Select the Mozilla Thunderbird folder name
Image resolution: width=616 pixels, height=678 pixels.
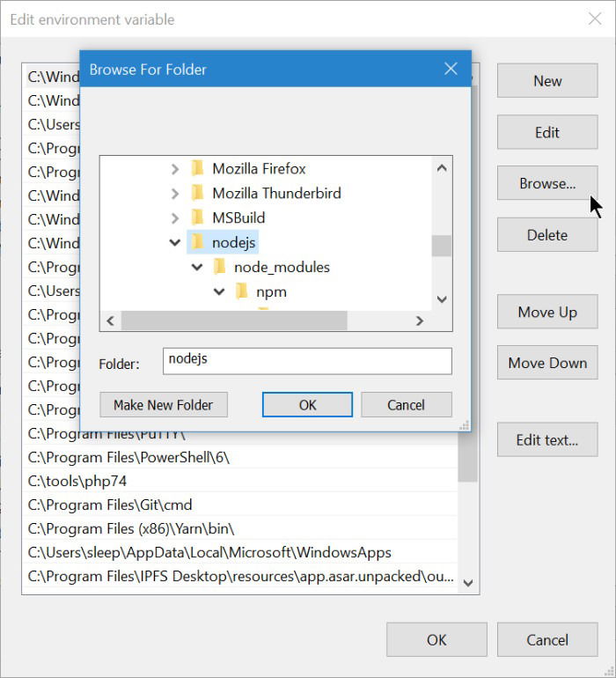point(276,194)
